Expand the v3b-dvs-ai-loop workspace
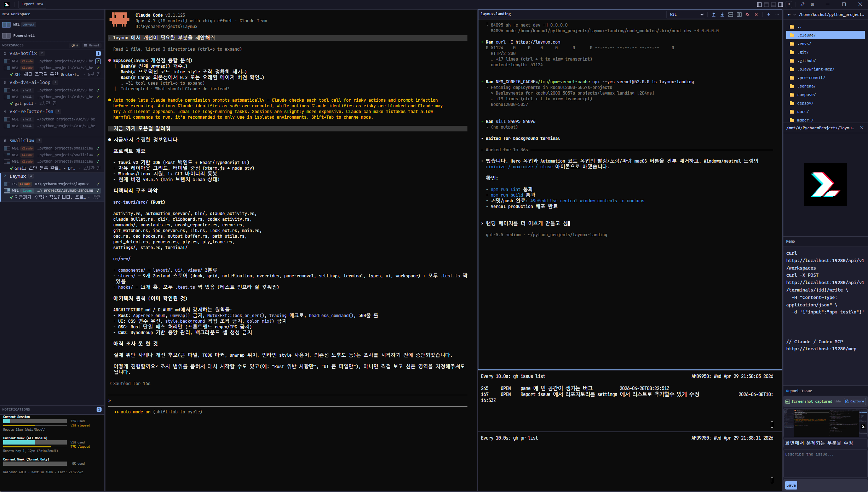Screen dimensions: 868x492 30,82
